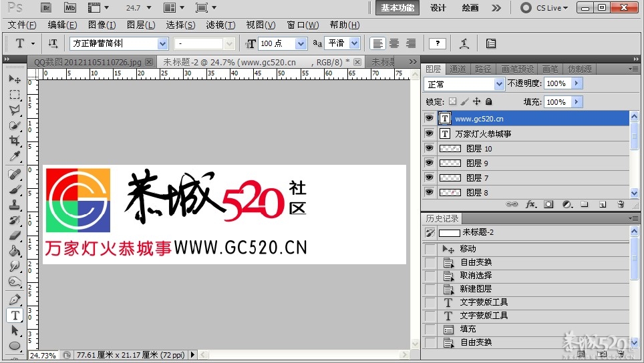The width and height of the screenshot is (644, 363).
Task: Right align the text
Action: tap(411, 43)
